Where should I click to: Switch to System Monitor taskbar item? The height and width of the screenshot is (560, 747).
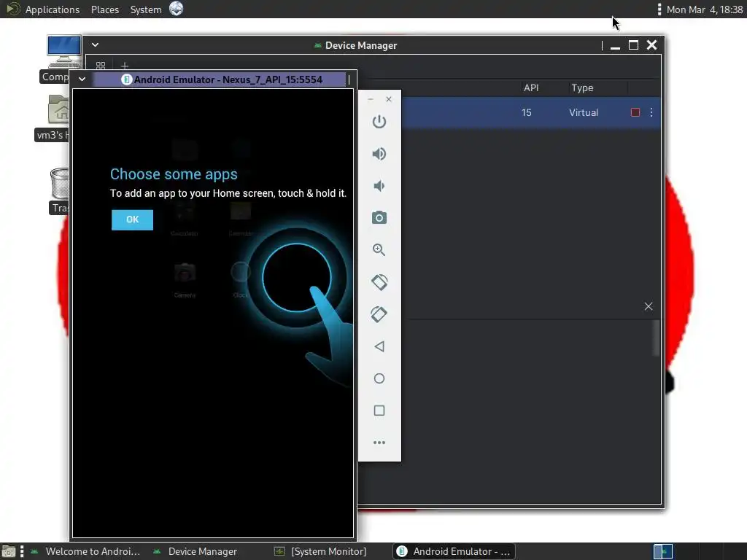[321, 551]
